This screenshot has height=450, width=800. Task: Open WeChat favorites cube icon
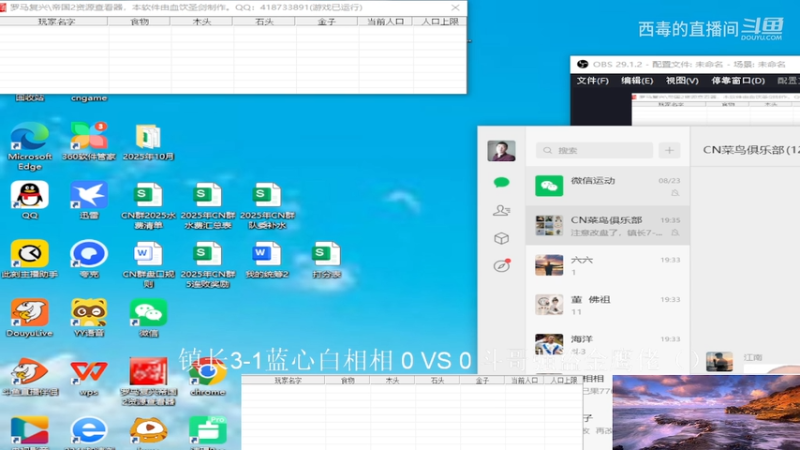(502, 238)
